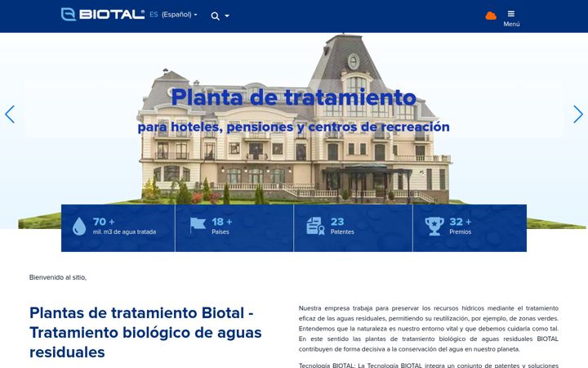Click the water drop icon

point(79,227)
